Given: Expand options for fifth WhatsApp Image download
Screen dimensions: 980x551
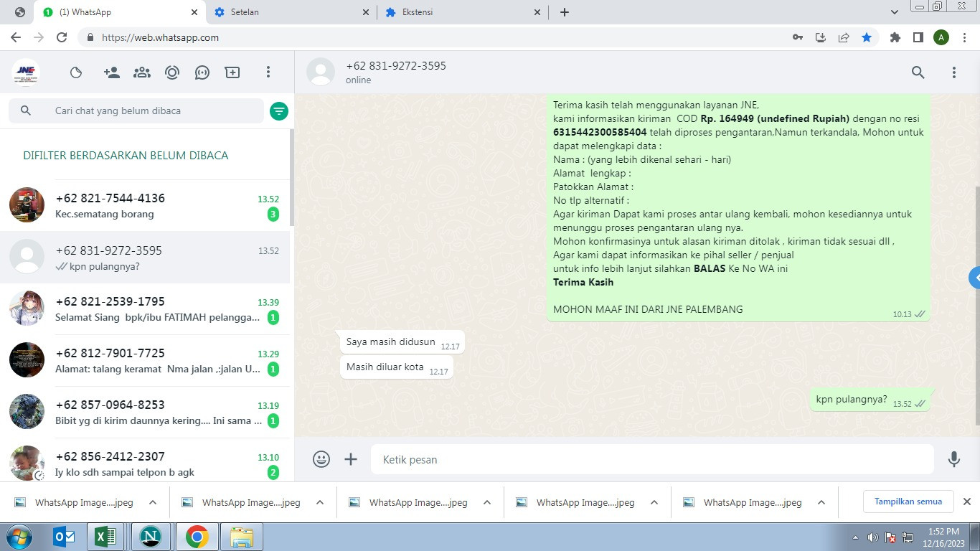Looking at the screenshot, I should (821, 502).
